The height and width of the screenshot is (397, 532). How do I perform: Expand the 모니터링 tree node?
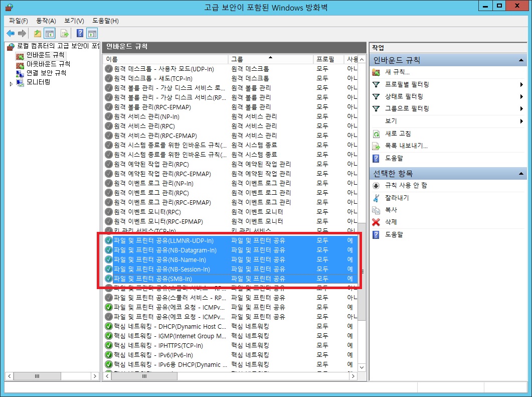click(11, 83)
